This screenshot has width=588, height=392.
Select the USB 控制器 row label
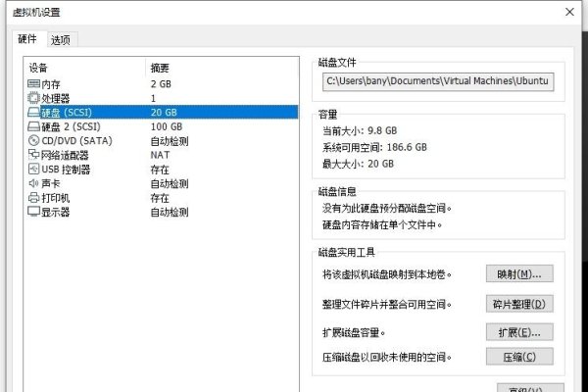pos(66,170)
